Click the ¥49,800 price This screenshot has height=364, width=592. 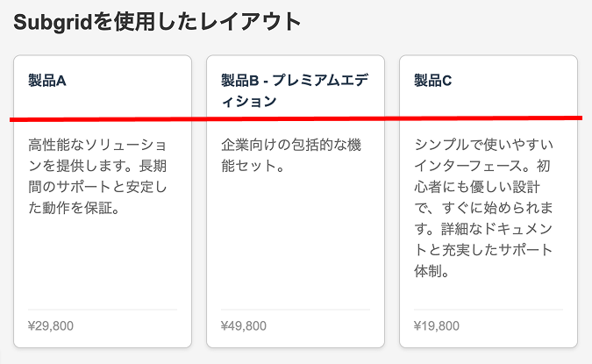click(x=244, y=325)
